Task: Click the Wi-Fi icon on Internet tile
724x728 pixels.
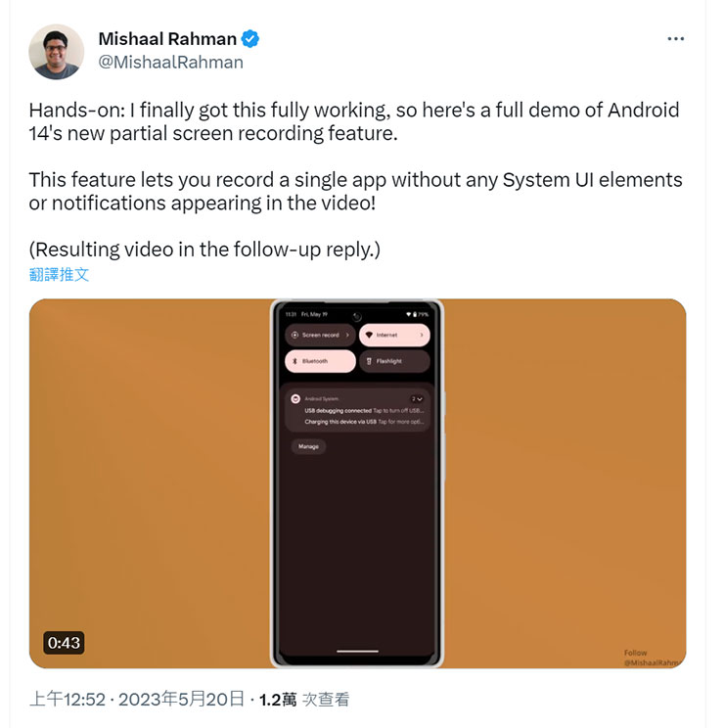Action: point(369,335)
